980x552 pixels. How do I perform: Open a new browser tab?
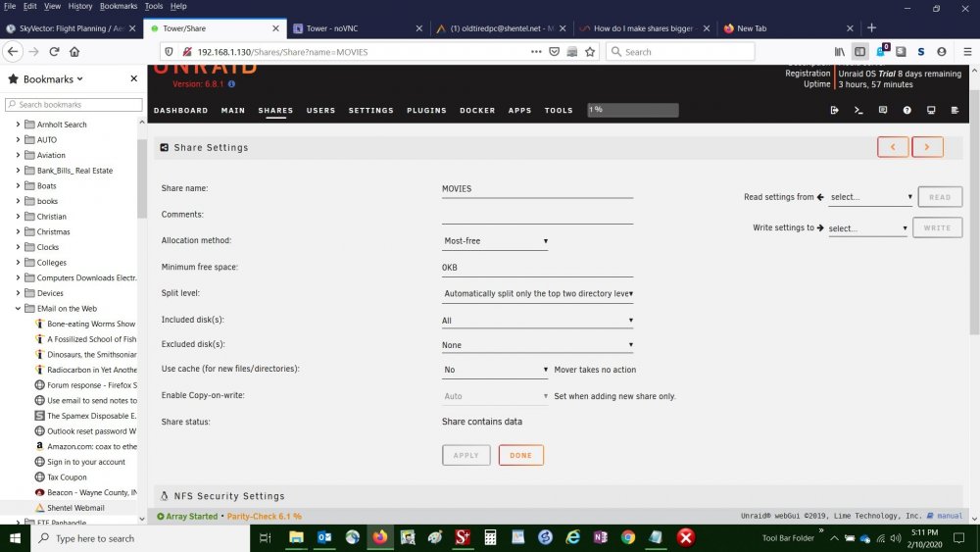click(x=871, y=28)
